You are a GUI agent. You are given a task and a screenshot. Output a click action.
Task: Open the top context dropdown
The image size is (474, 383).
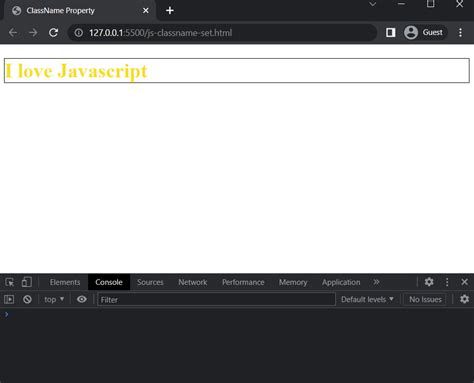click(x=54, y=299)
